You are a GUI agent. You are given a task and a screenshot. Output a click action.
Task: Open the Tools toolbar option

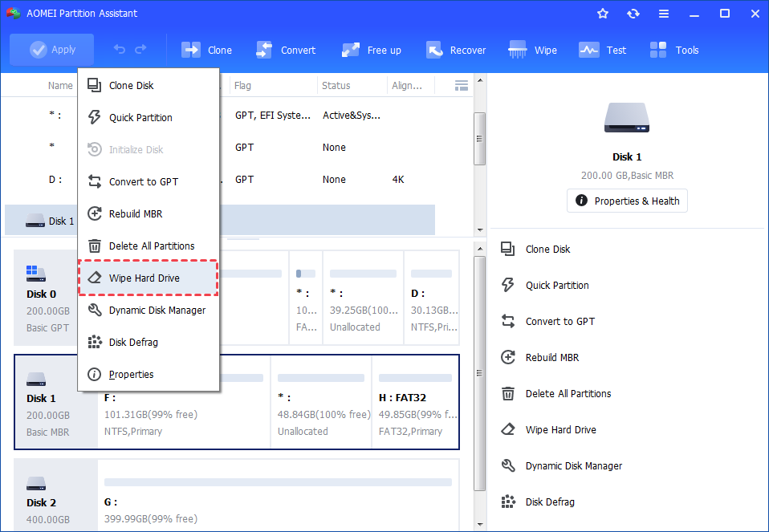[x=673, y=50]
